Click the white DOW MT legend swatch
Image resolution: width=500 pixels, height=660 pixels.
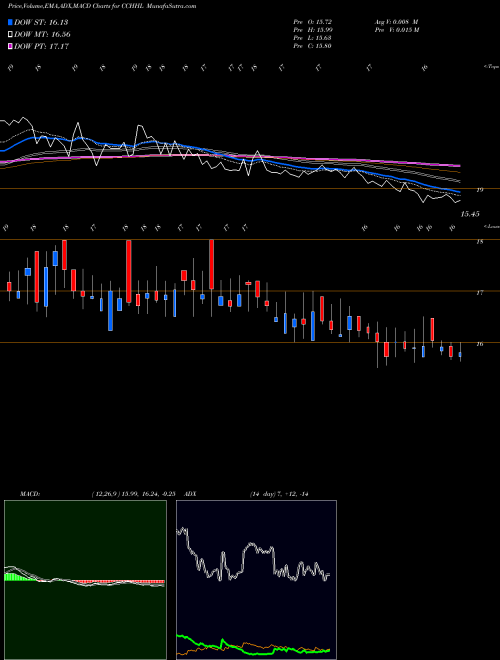(10, 35)
